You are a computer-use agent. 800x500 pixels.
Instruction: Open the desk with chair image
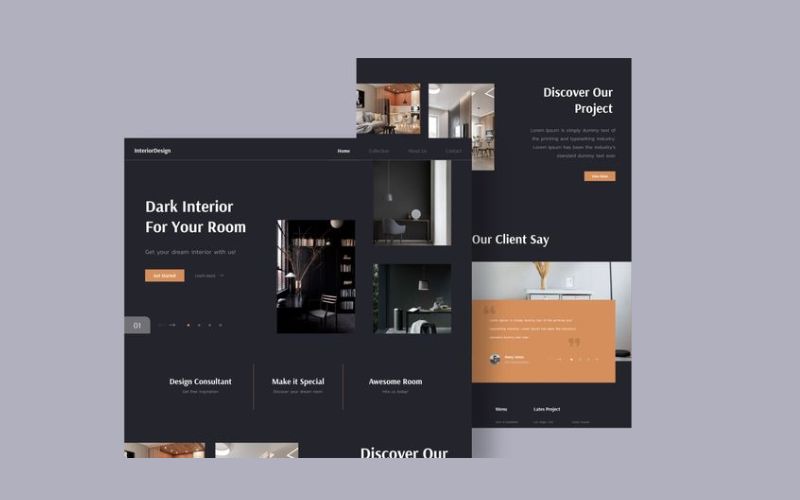[x=412, y=202]
